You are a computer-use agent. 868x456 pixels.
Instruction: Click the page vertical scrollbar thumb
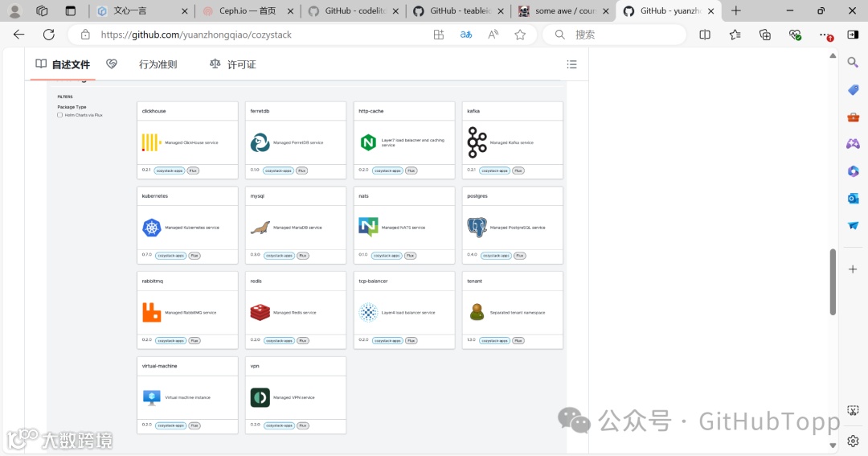(833, 282)
